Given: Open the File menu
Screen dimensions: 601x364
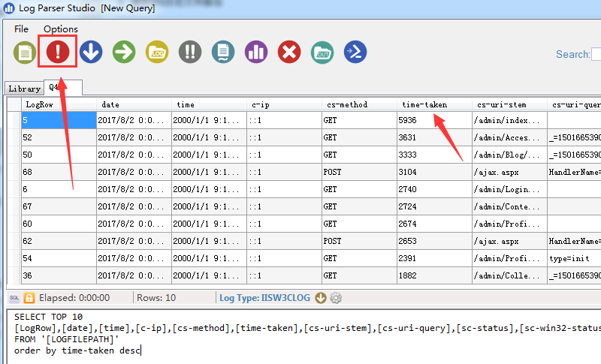Looking at the screenshot, I should [22, 29].
